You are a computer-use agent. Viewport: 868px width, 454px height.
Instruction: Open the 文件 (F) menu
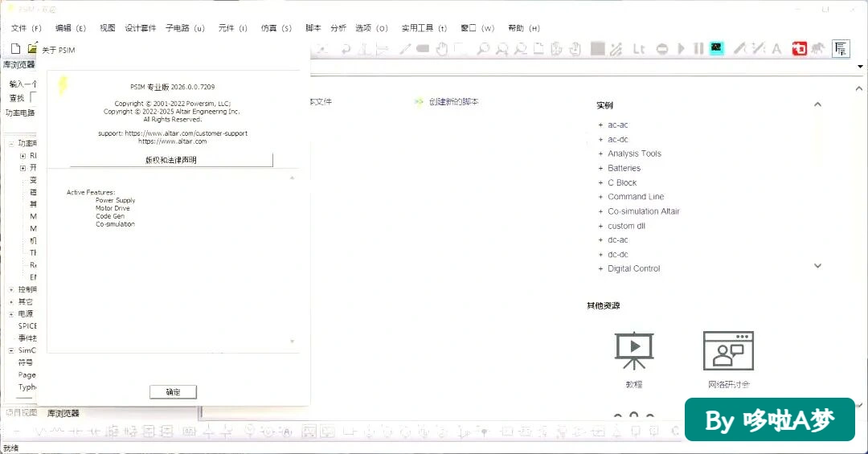click(26, 28)
